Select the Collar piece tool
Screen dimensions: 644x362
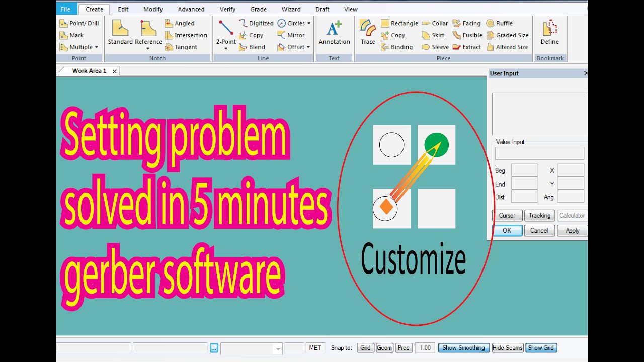435,23
